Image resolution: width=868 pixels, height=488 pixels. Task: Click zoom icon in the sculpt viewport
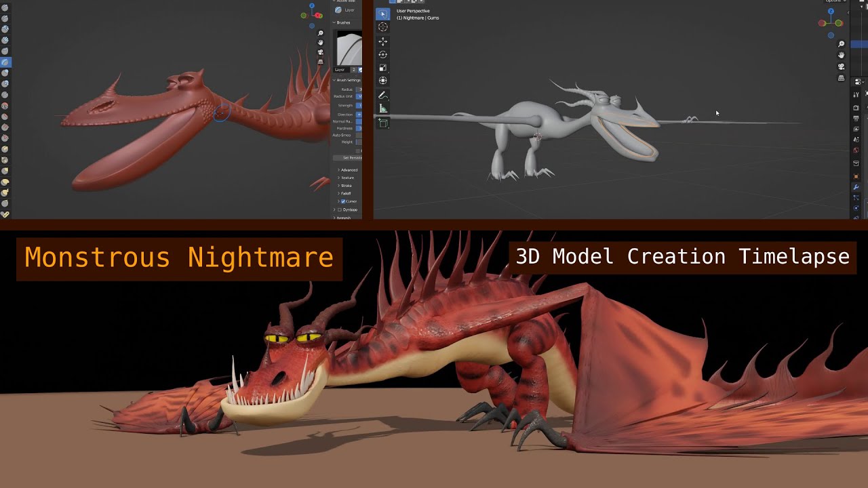tap(320, 33)
